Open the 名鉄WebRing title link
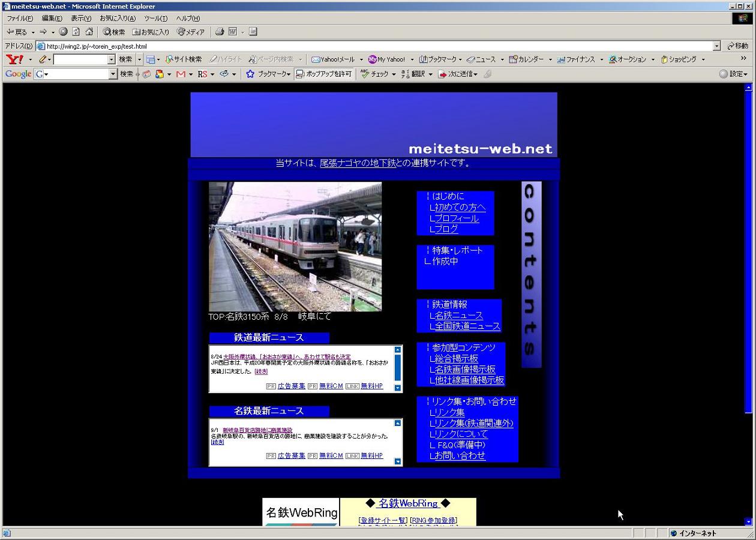The image size is (756, 540). (408, 503)
